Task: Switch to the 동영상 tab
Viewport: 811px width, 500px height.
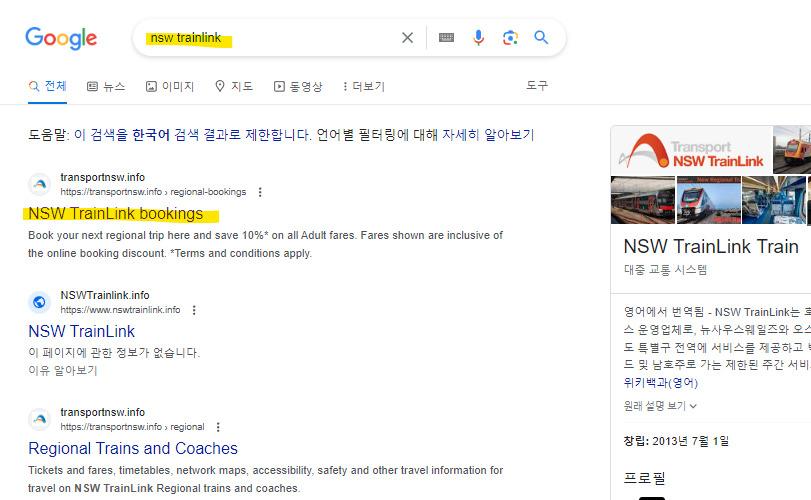Action: (298, 87)
